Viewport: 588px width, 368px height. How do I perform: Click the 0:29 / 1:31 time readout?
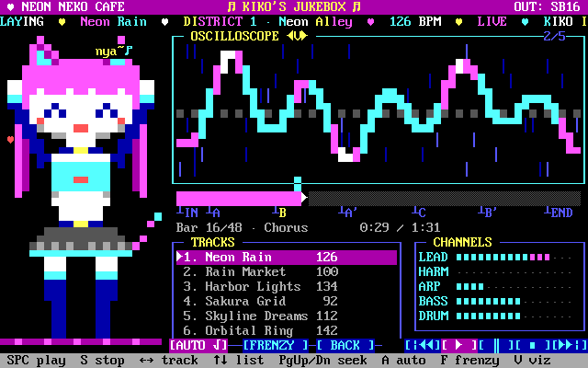tap(400, 227)
